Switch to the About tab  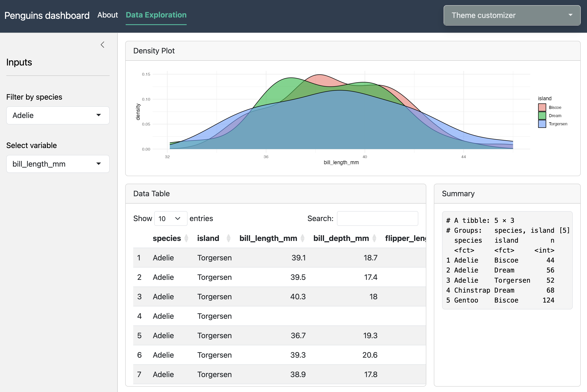point(107,15)
